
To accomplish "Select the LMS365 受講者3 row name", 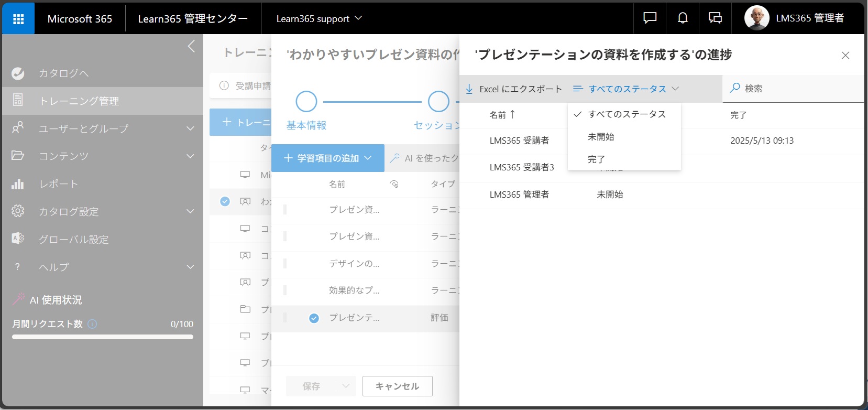I will 522,167.
